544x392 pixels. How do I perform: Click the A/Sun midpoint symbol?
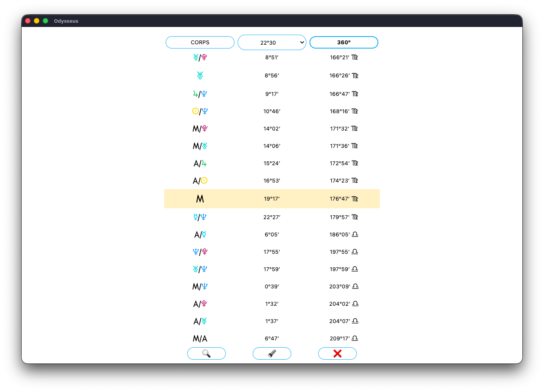click(200, 181)
